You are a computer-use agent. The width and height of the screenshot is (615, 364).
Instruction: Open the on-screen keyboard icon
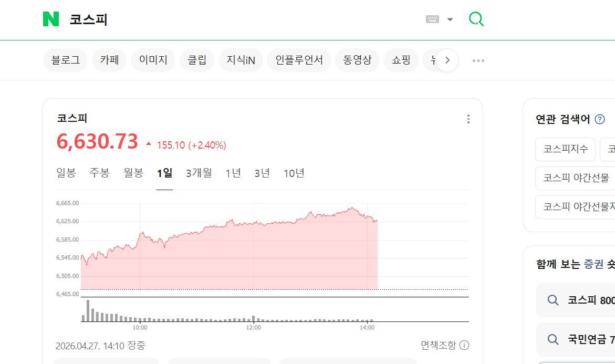click(432, 19)
